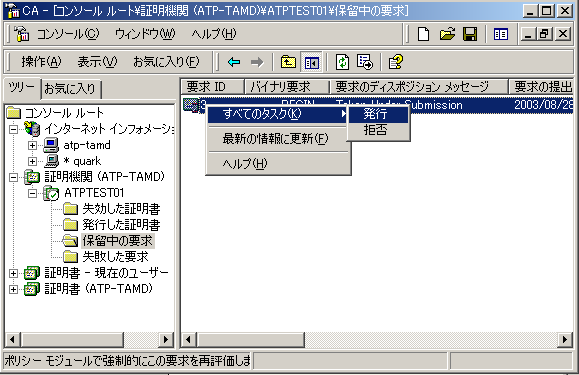Click the 要求 ID column header
This screenshot has height=375, width=579.
(212, 87)
